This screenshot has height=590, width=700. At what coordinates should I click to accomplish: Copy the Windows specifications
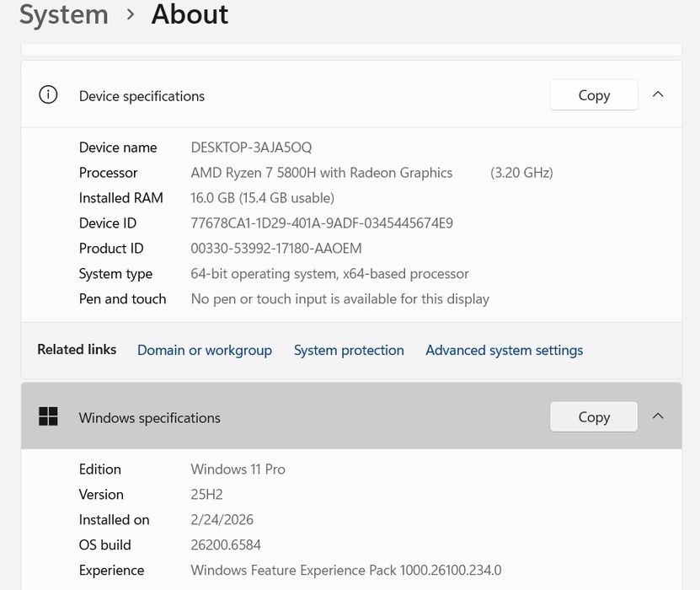tap(593, 416)
